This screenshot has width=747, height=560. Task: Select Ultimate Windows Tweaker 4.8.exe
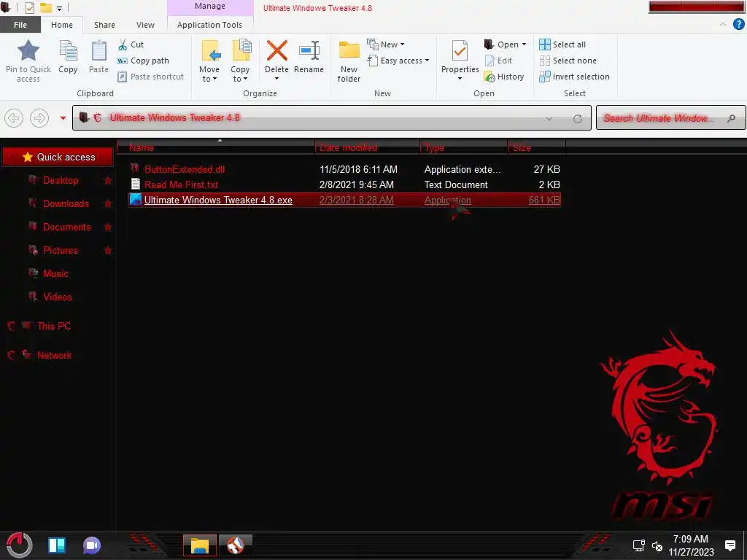(344, 200)
